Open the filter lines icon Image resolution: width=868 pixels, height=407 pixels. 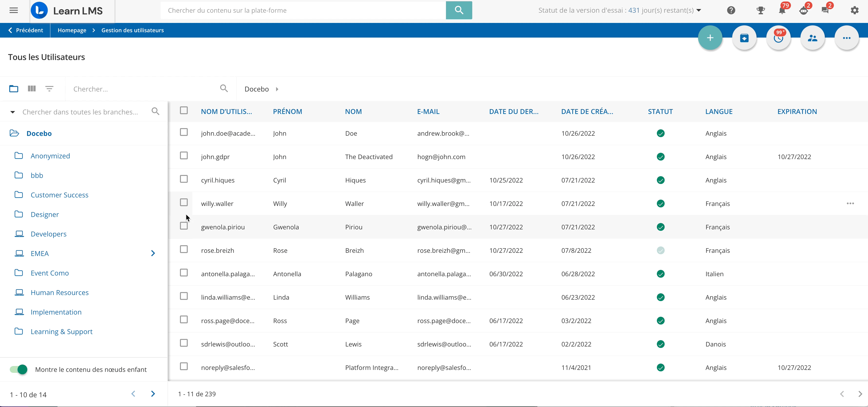49,89
